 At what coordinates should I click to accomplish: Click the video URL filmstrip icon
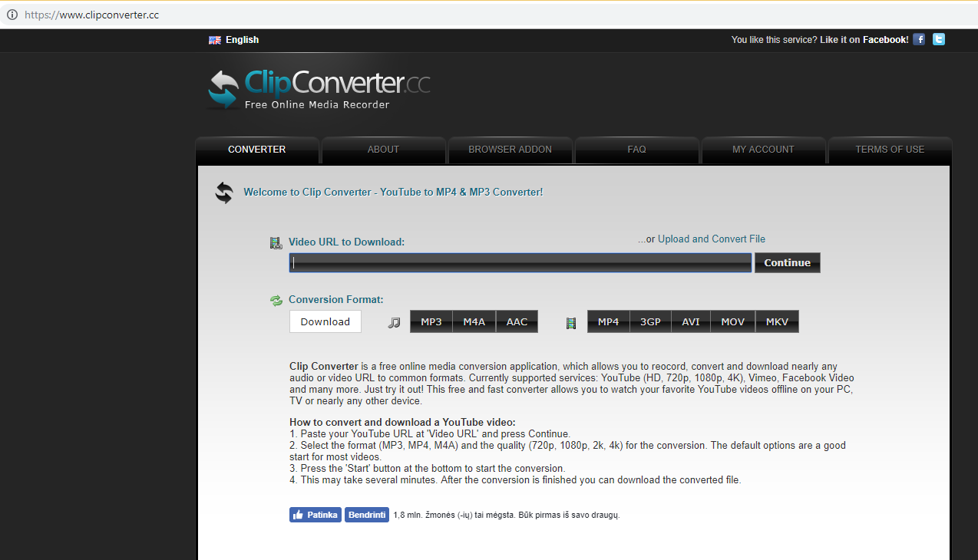(276, 242)
